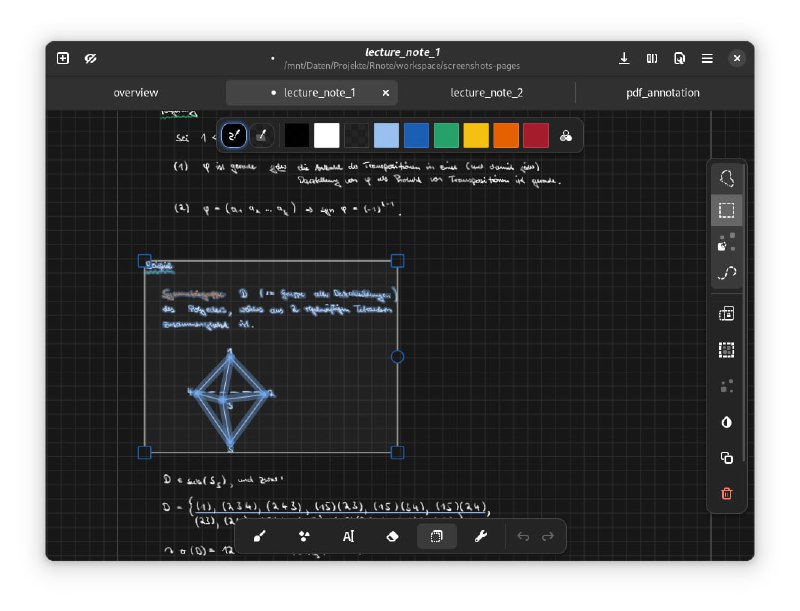Switch to the lecture_note_2 tab
Viewport: 800px width, 611px height.
(x=486, y=93)
